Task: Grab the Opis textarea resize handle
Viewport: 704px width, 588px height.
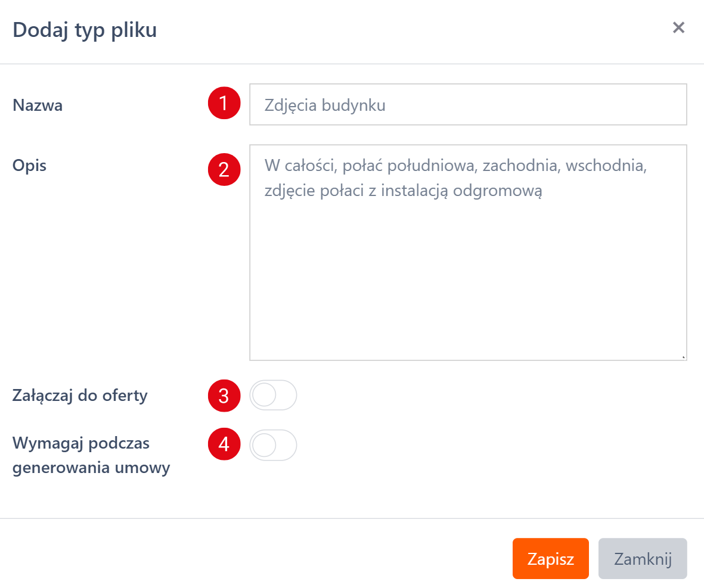Action: [x=683, y=357]
